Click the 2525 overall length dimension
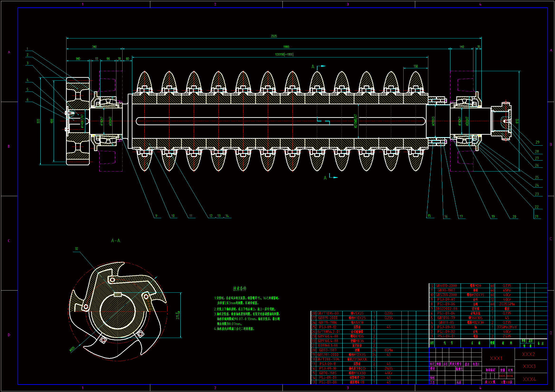Viewport: 555px width, 392px height. click(x=274, y=36)
